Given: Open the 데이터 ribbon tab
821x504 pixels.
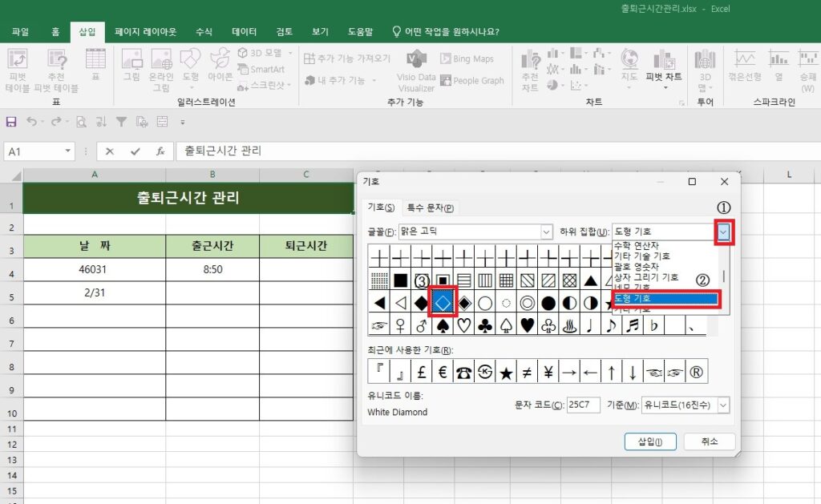Looking at the screenshot, I should coord(244,32).
